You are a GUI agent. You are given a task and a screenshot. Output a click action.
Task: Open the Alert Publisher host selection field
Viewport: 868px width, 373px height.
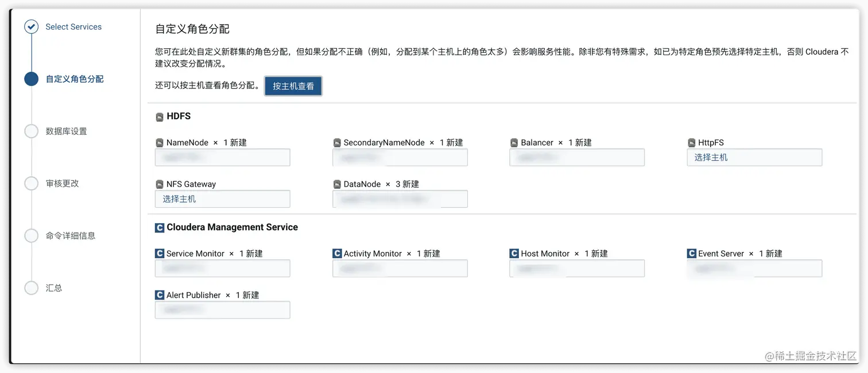pos(223,310)
